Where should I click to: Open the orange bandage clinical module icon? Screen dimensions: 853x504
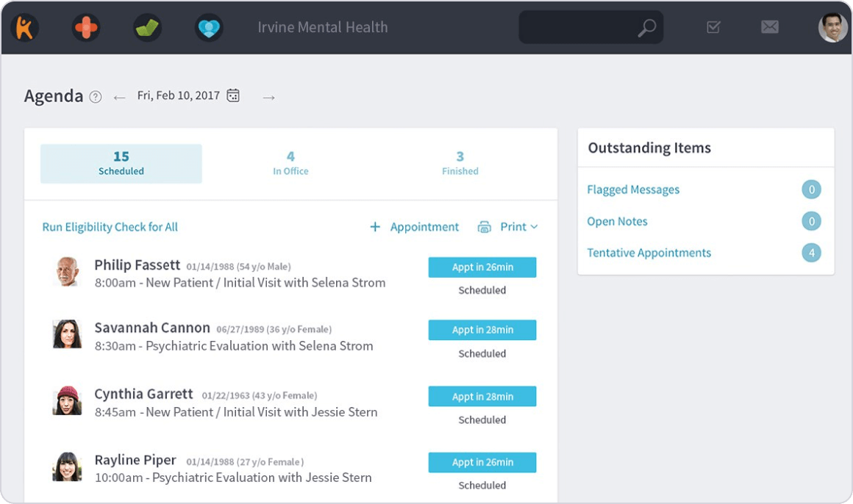pos(86,28)
